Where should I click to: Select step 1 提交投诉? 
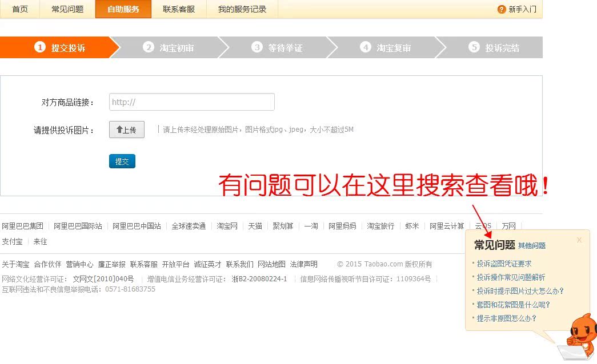[60, 47]
